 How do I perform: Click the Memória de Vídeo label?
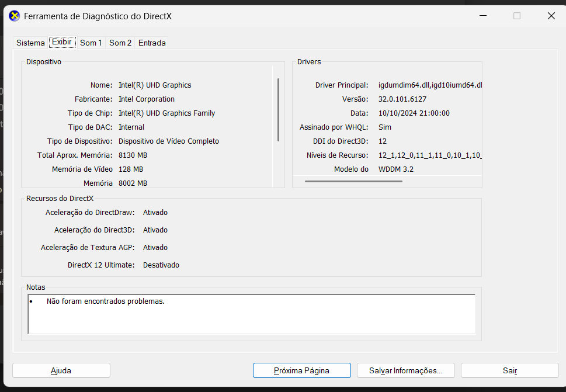(x=82, y=169)
